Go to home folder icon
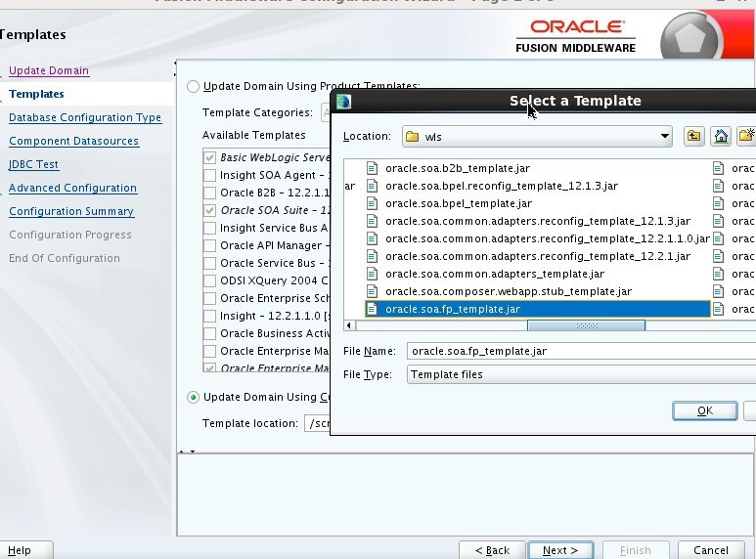 (x=721, y=137)
